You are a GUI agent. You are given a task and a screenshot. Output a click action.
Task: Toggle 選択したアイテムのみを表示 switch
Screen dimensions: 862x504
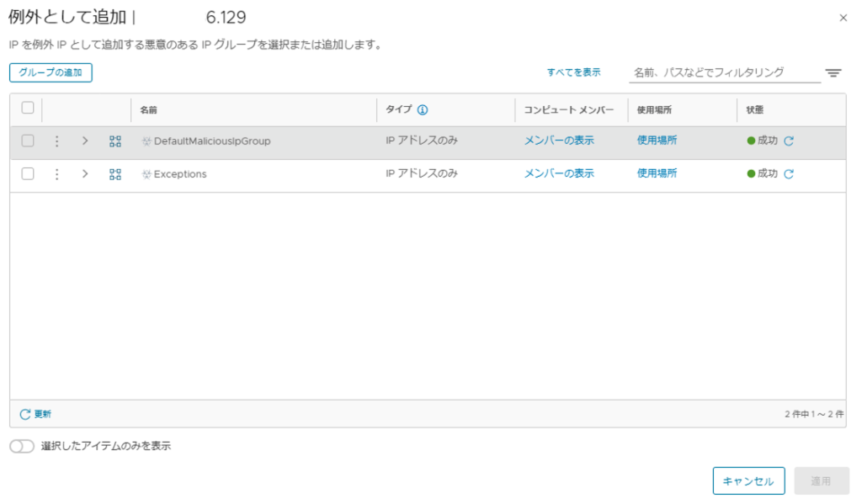coord(22,446)
